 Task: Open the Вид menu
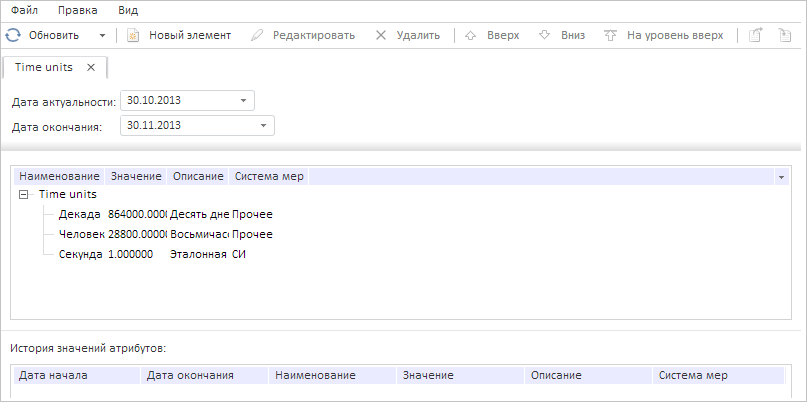pyautogui.click(x=128, y=10)
